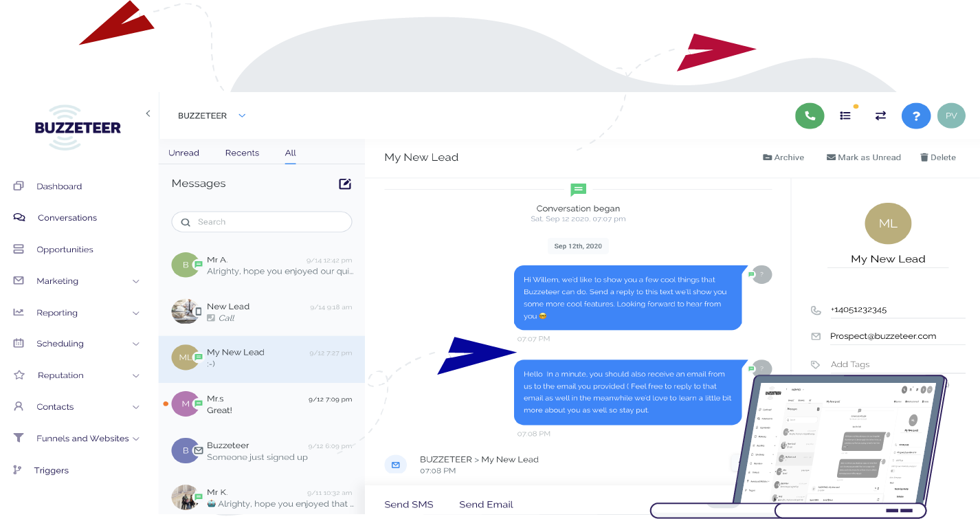Viewport: 980px width, 519px height.
Task: Click the Delete trash icon
Action: (x=924, y=157)
